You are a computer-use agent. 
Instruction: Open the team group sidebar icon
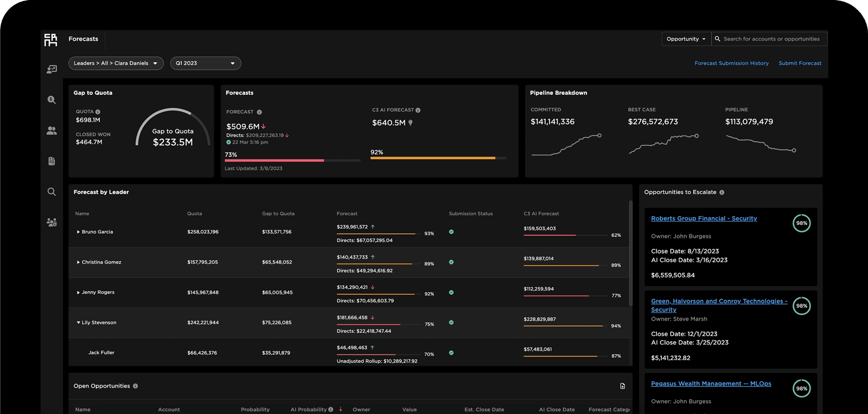52,222
